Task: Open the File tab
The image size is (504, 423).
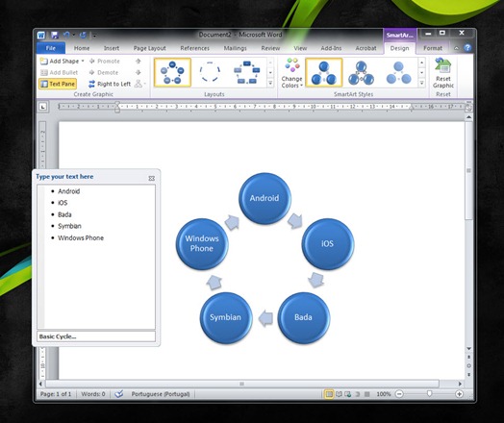Action: point(51,48)
